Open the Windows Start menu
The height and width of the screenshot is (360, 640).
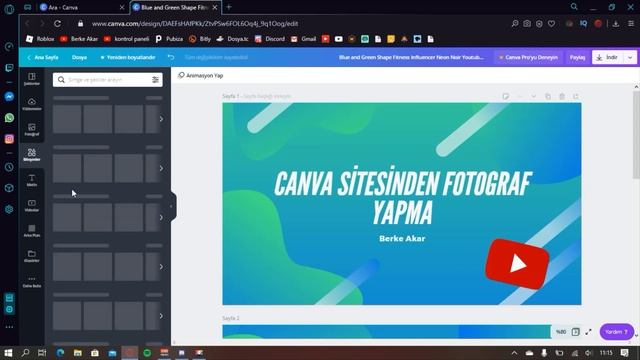pyautogui.click(x=8, y=353)
